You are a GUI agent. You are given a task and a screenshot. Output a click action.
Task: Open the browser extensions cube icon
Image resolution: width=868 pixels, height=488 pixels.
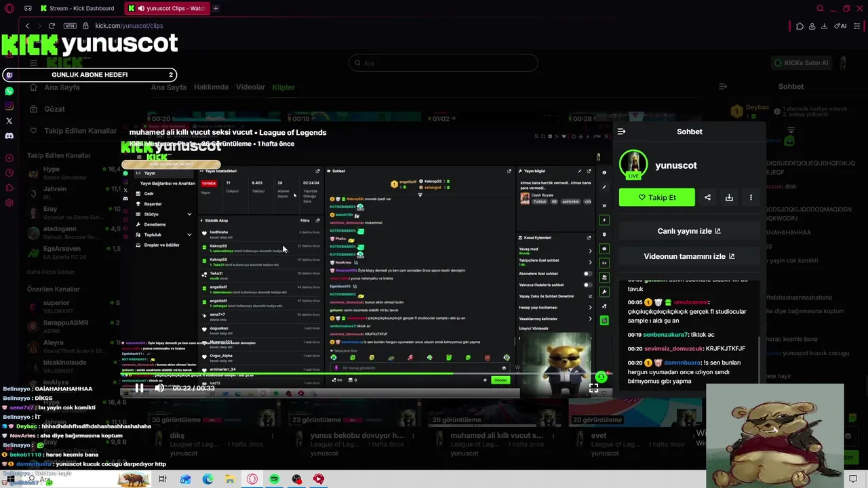[800, 26]
